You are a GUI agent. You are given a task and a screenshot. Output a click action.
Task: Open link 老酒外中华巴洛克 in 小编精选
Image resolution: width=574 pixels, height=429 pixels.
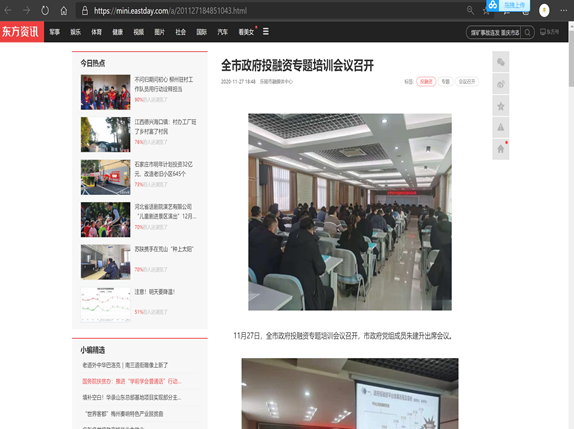pos(125,365)
